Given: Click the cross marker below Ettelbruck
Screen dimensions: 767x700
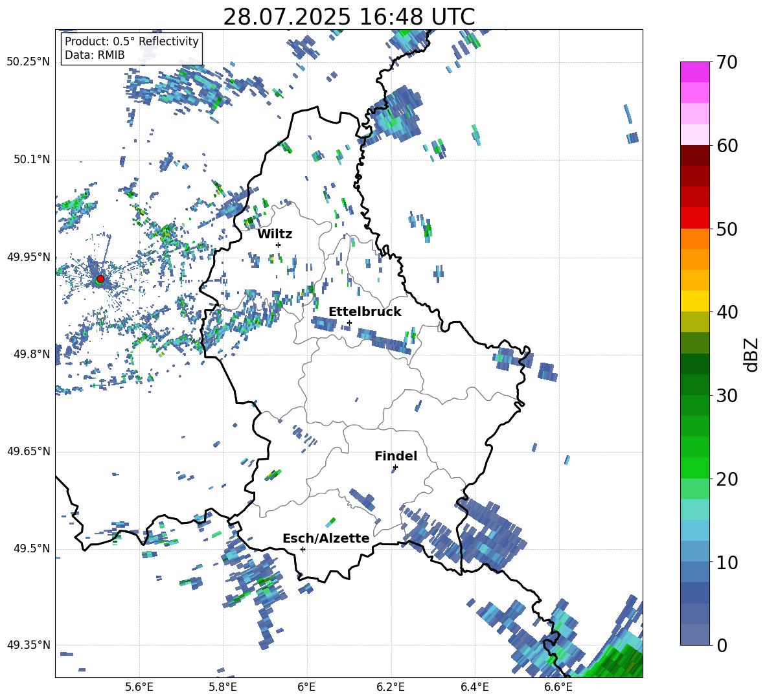Looking at the screenshot, I should tap(349, 322).
